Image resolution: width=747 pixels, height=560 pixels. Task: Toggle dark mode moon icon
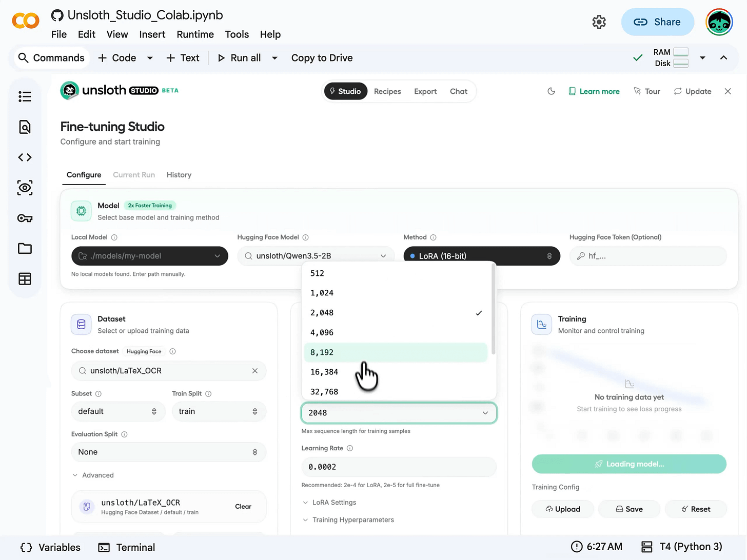pos(552,91)
